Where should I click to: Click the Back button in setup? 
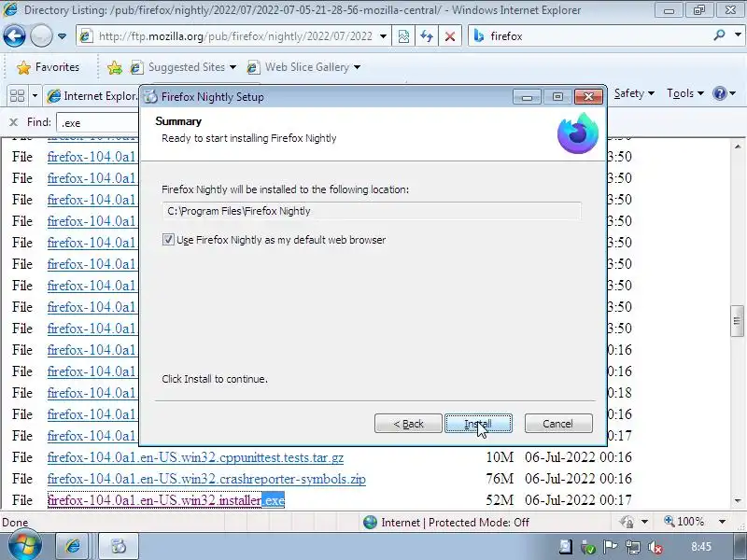[x=408, y=424]
